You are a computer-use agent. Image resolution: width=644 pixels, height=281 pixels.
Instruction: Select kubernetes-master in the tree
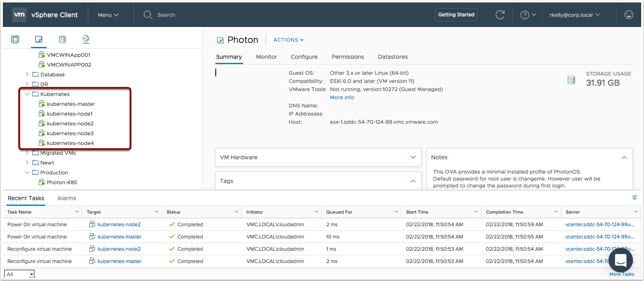[x=71, y=104]
